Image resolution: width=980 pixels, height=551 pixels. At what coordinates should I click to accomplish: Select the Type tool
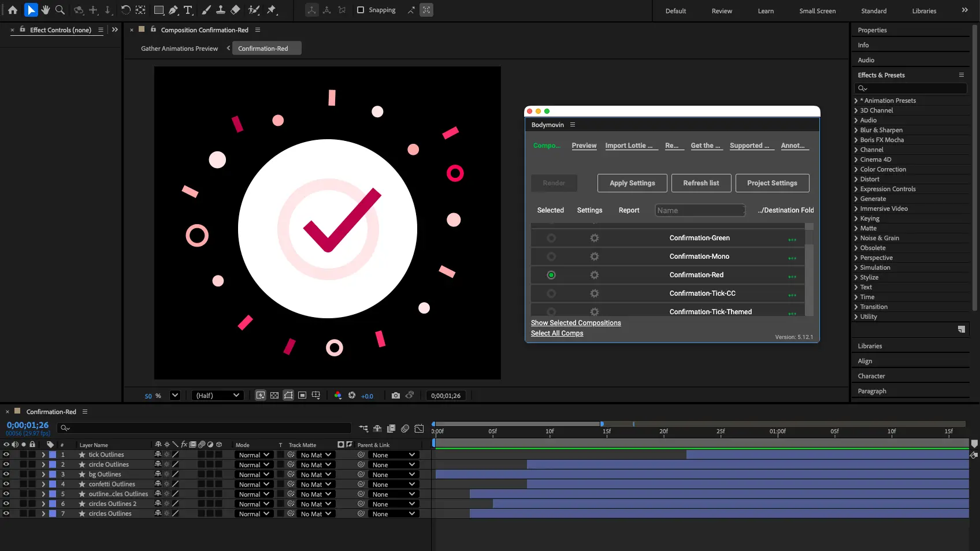point(188,10)
